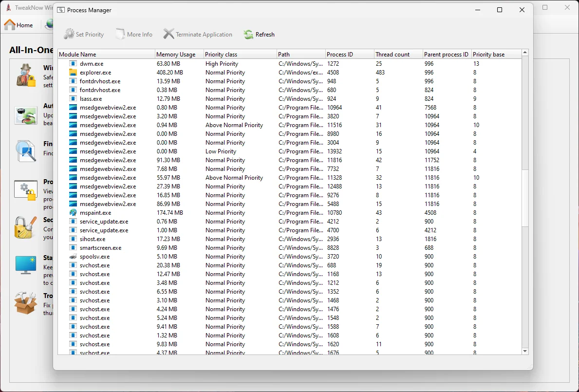
Task: Sort by Thread count column header
Action: click(x=392, y=55)
